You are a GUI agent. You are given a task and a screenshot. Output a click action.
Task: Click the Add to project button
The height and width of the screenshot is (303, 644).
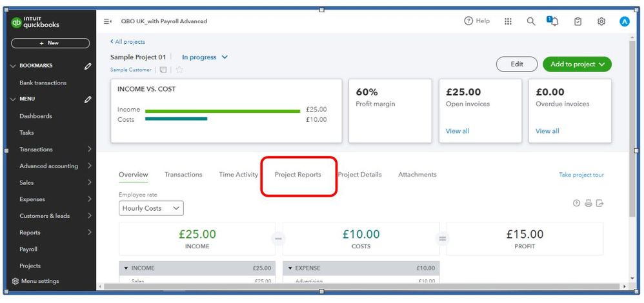point(577,64)
